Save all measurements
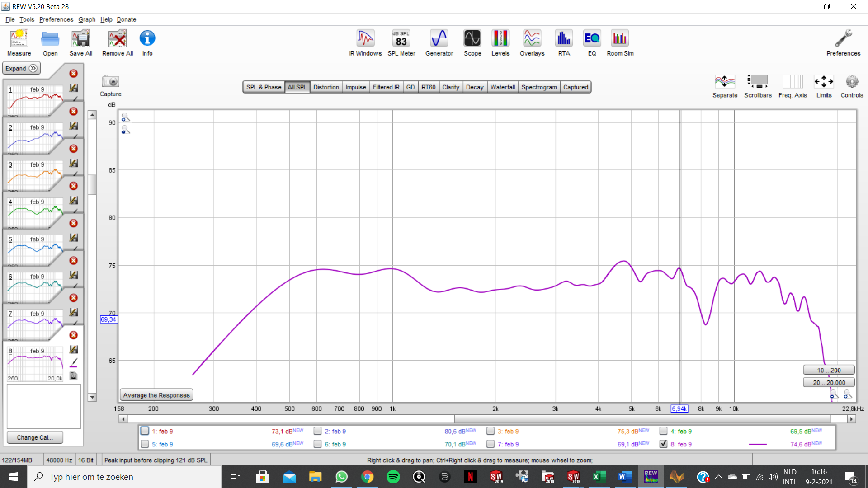This screenshot has width=868, height=488. (x=81, y=43)
